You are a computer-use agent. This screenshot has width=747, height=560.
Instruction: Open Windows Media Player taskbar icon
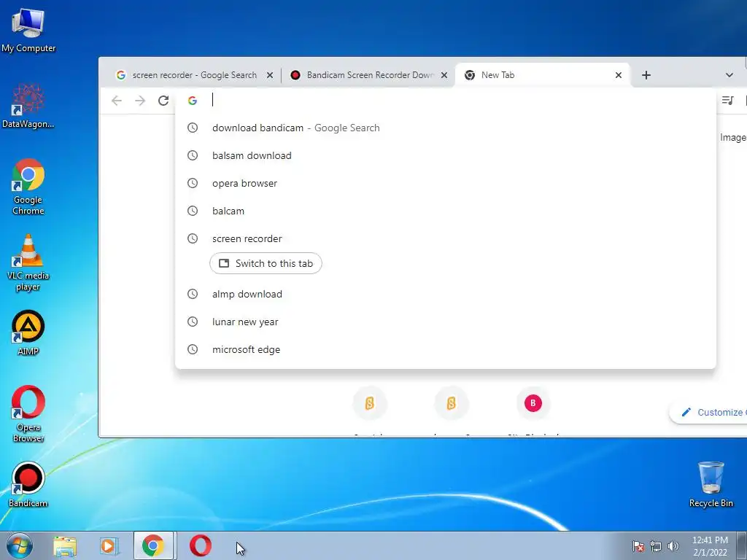[109, 546]
